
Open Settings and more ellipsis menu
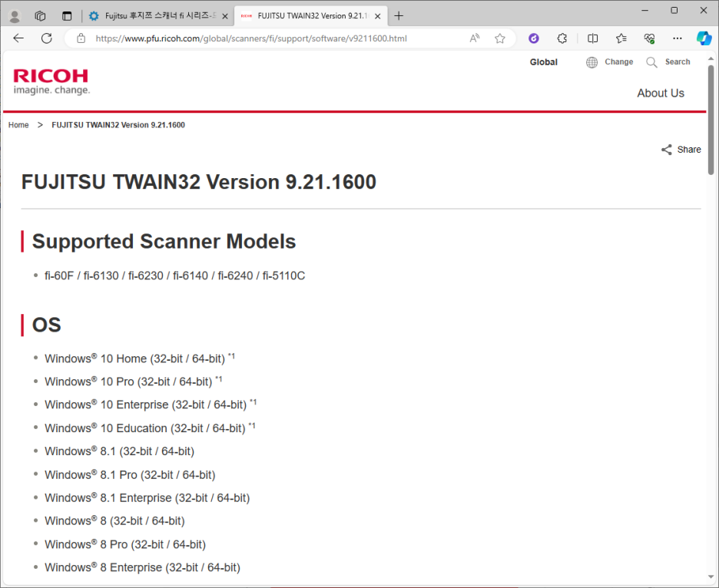click(678, 38)
